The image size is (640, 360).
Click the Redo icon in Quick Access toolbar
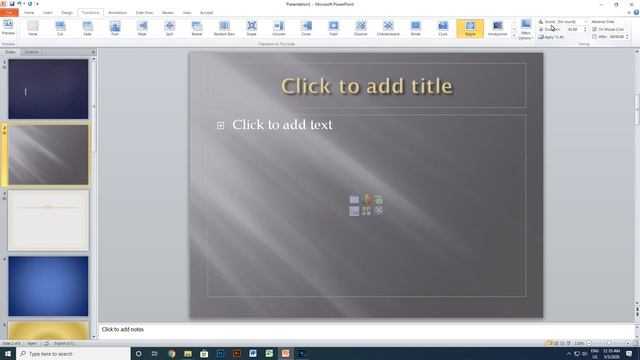pos(30,4)
